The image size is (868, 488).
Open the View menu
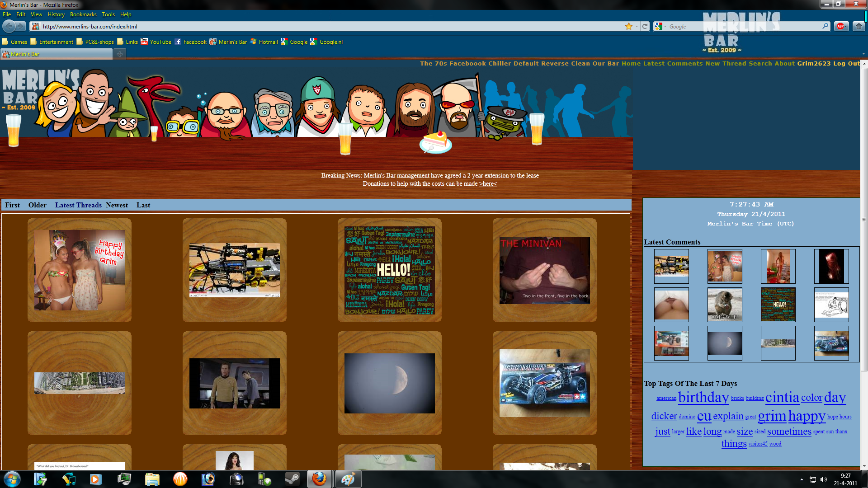[36, 14]
